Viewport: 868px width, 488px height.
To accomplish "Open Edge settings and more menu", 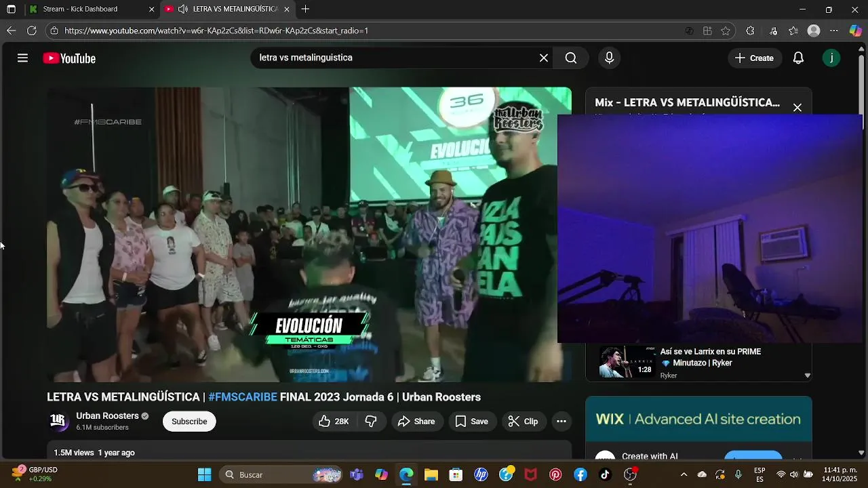I will 834,30.
